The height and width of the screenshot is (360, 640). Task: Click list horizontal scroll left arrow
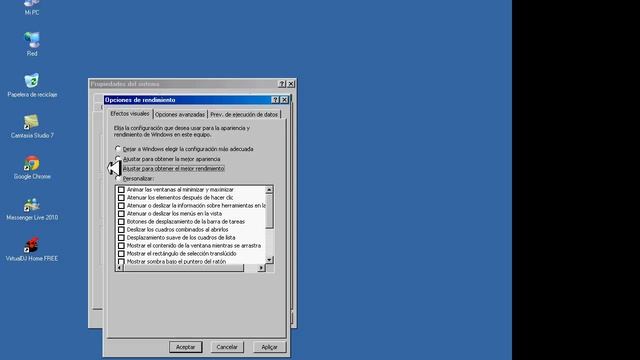120,268
